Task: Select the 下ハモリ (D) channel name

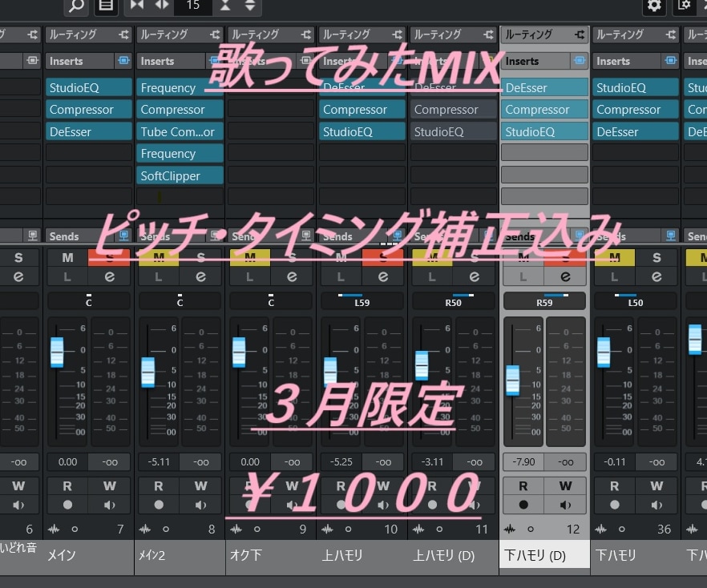Action: (535, 555)
